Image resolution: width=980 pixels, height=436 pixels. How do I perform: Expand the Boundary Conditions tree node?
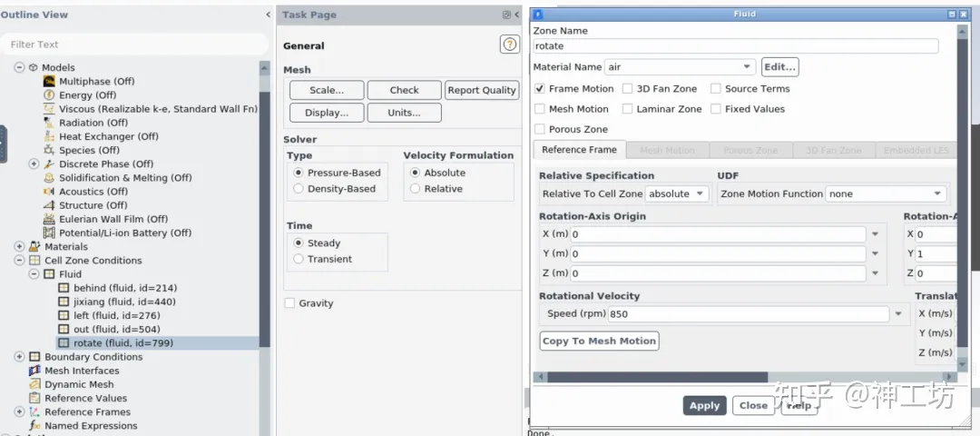click(x=19, y=357)
